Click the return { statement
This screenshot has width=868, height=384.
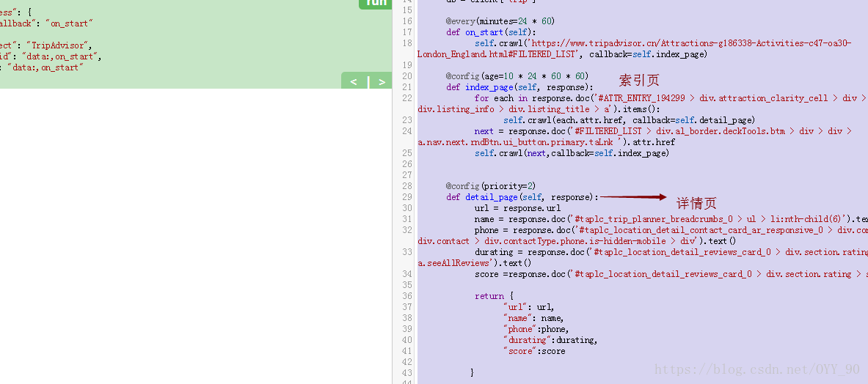click(494, 296)
